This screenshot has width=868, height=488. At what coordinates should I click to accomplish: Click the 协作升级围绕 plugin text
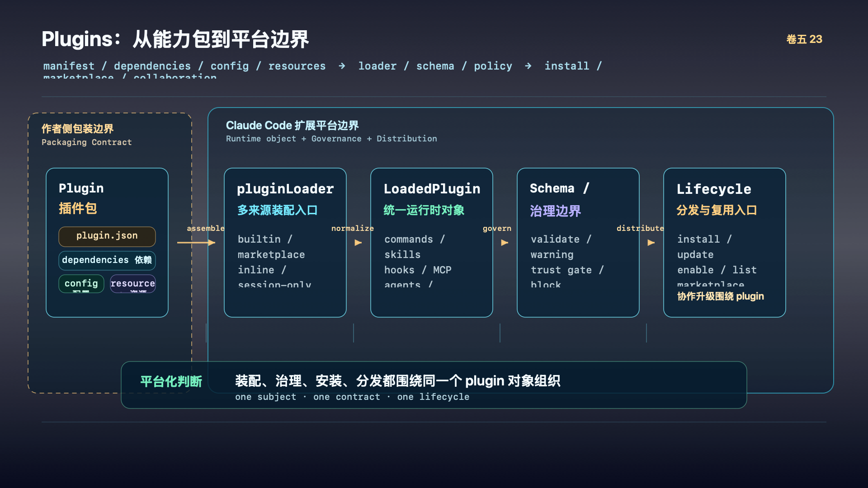pos(721,296)
